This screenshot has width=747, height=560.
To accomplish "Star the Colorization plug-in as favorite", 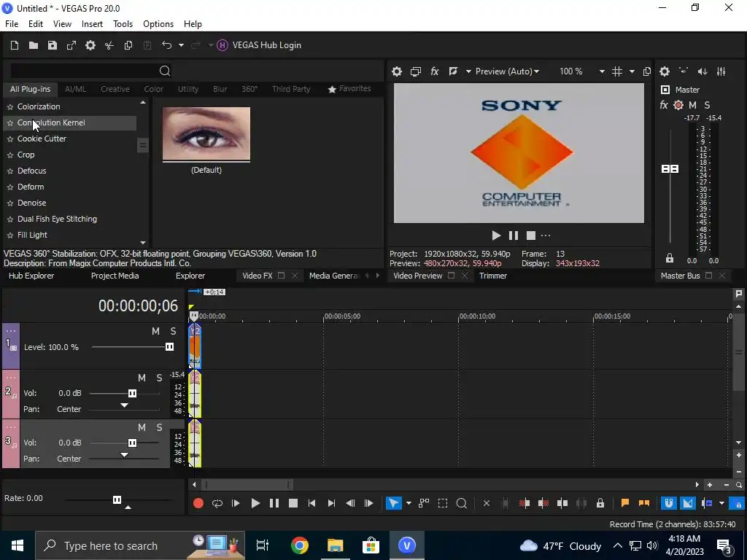I will (10, 107).
